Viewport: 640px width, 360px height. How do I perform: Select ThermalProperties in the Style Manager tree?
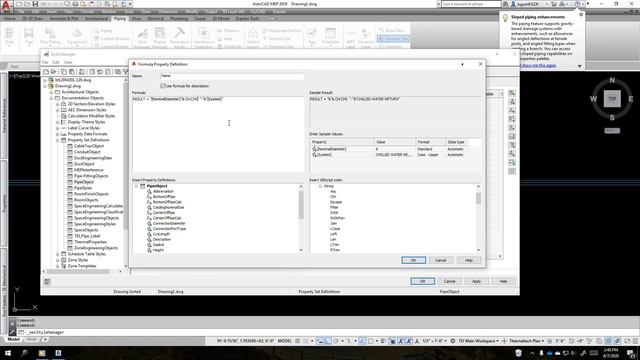point(91,242)
